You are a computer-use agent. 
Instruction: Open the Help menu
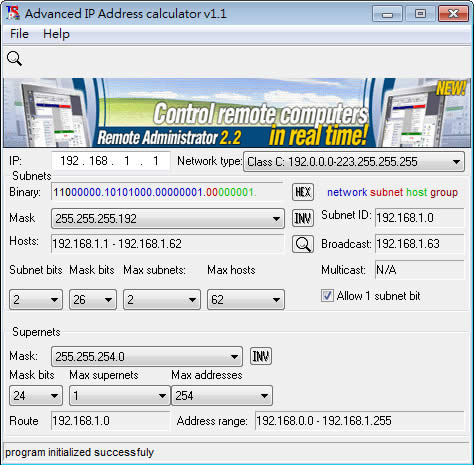[x=56, y=34]
